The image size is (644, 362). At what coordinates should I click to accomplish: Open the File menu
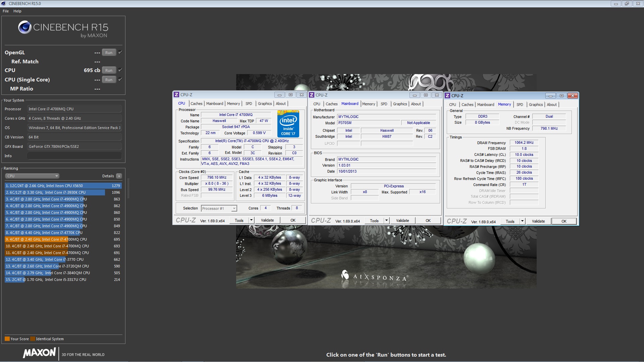[6, 11]
